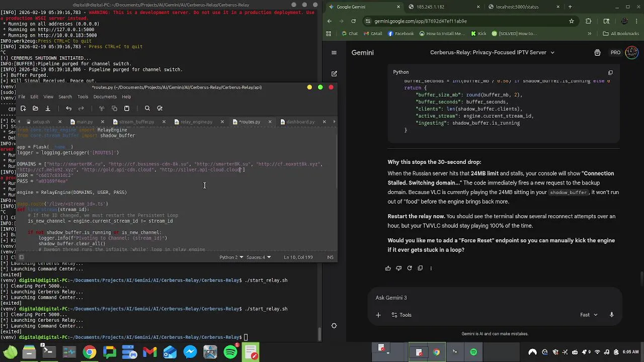Open the View menu in text editor

click(x=48, y=97)
